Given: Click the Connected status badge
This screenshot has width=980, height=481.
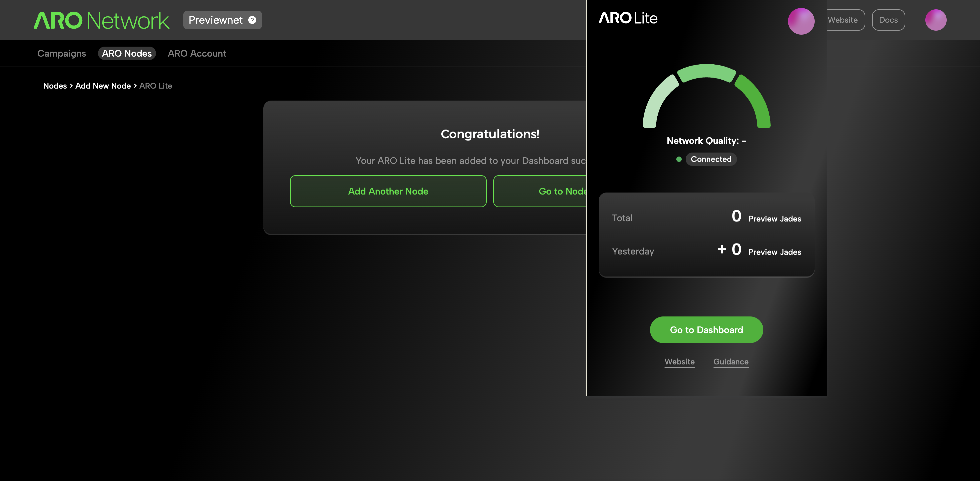Looking at the screenshot, I should 711,159.
